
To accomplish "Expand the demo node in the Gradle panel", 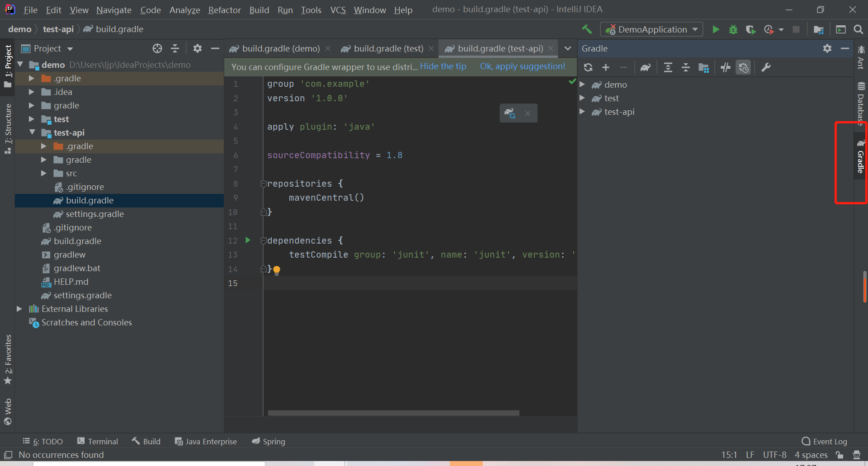I will click(583, 85).
